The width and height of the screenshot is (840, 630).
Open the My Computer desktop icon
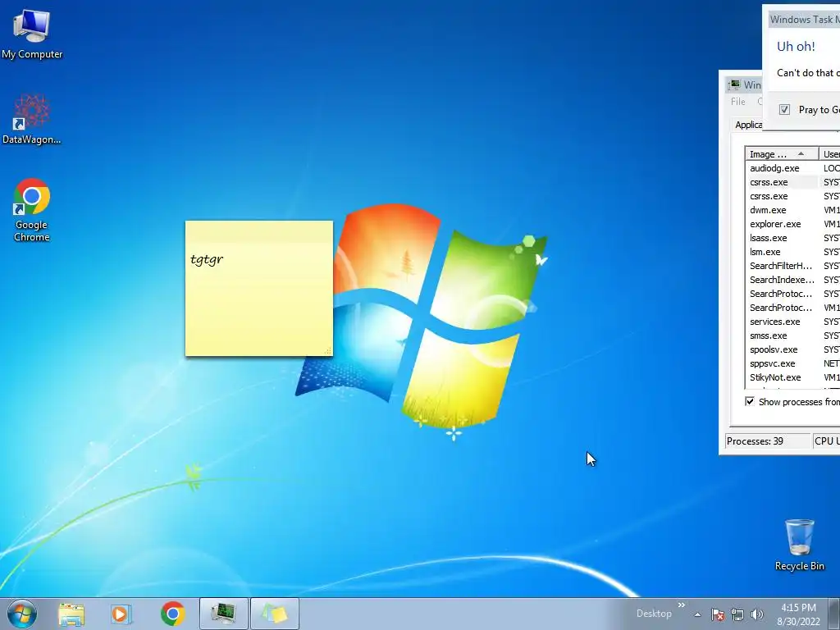pyautogui.click(x=32, y=34)
